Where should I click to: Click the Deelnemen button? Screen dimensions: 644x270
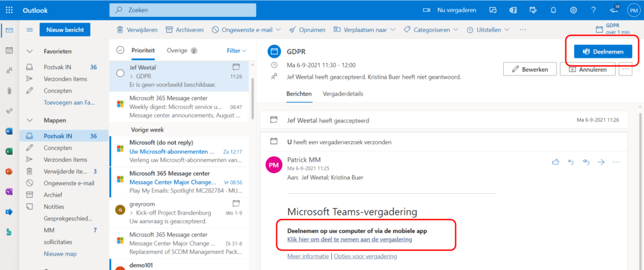tap(603, 52)
